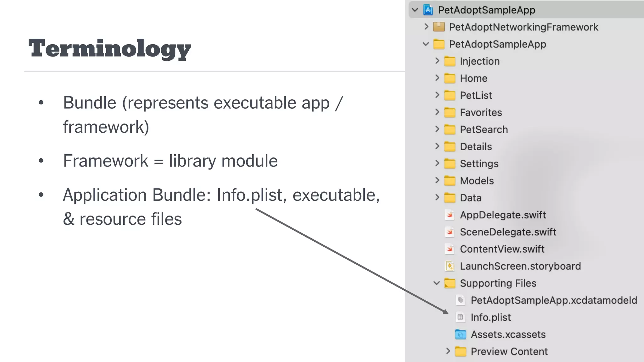
Task: Collapse the Supporting Files folder
Action: (437, 283)
